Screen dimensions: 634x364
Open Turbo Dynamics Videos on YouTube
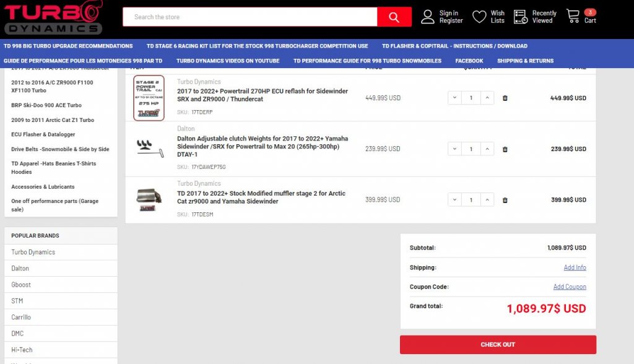click(227, 61)
